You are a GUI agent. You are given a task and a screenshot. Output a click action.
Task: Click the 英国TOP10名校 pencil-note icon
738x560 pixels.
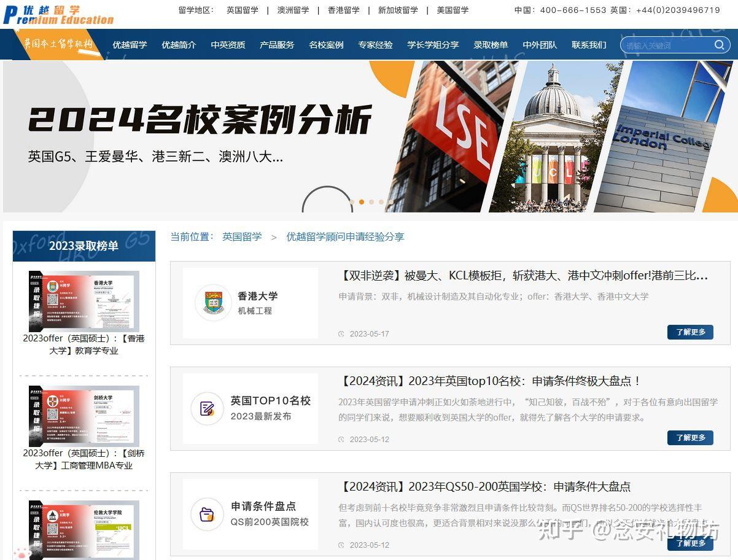point(207,408)
